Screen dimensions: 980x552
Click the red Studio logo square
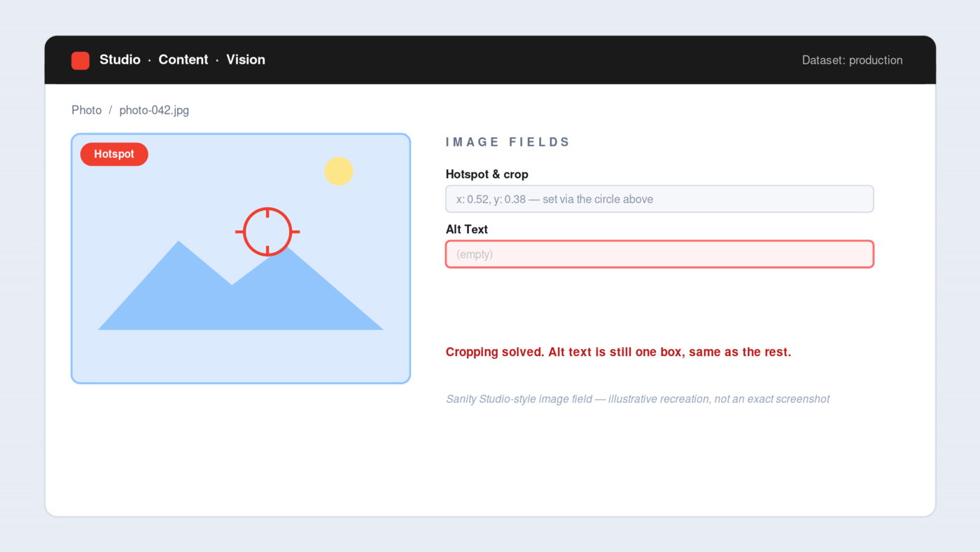click(x=80, y=60)
